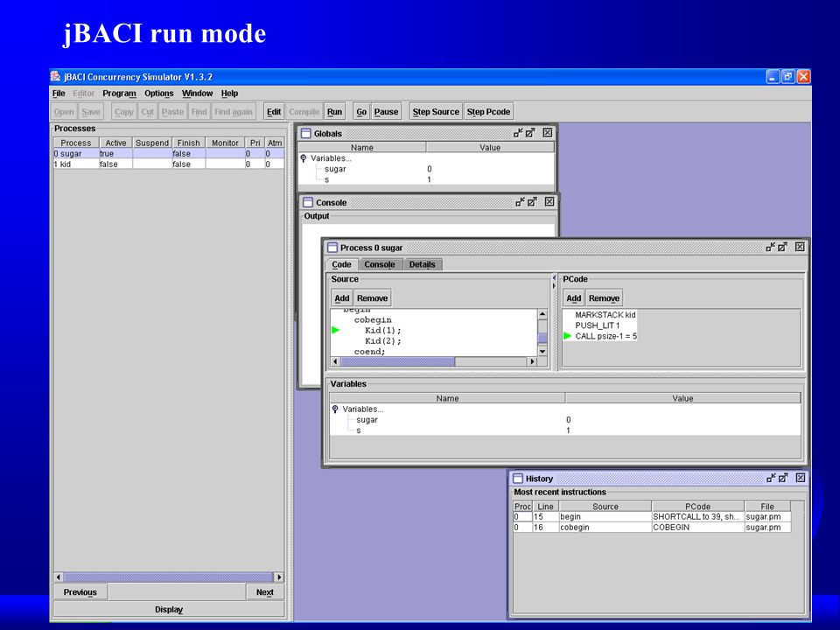Screen dimensions: 840x630
Task: Click the Source horizontal scrollbar thumb
Action: click(x=397, y=361)
